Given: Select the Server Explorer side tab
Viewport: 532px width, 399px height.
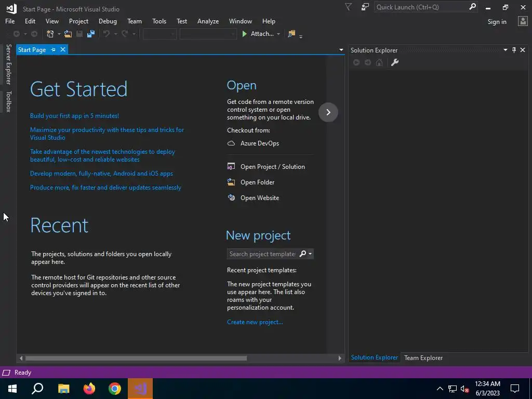Looking at the screenshot, I should tap(9, 64).
